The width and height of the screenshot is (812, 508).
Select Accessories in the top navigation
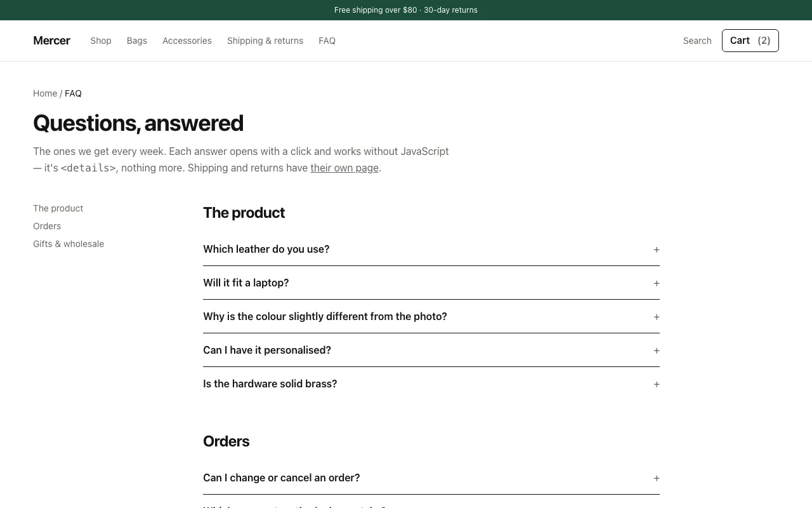(187, 41)
